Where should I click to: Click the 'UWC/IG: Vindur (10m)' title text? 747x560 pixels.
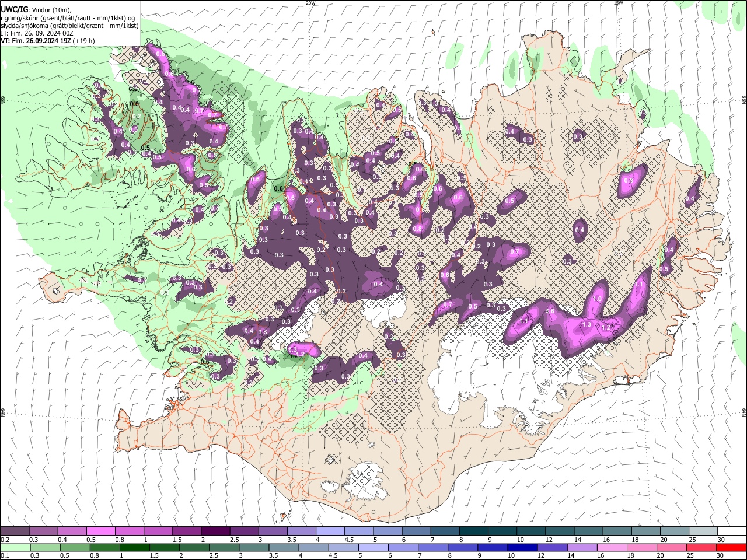pyautogui.click(x=36, y=10)
